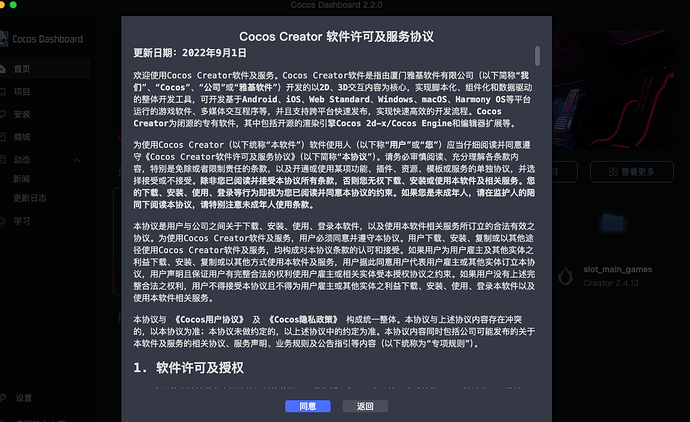This screenshot has width=690, height=422.
Task: Open 设置 in the sidebar
Action: point(24,398)
